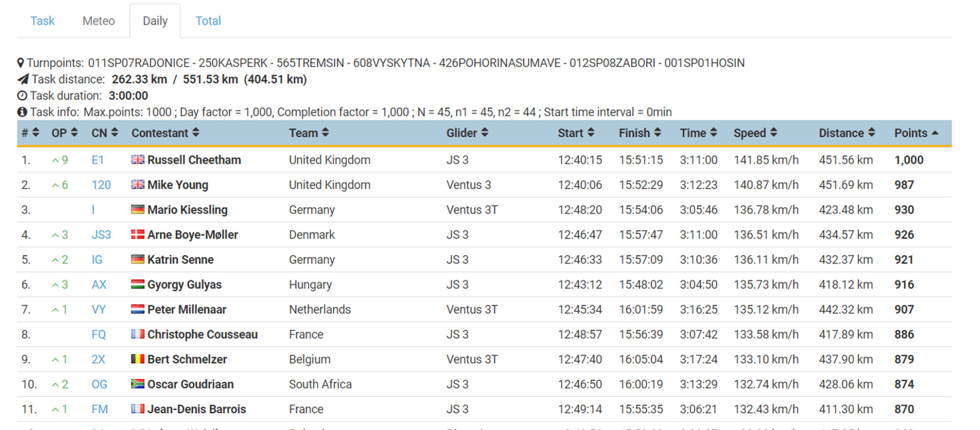
Task: Click the Dutch flag beside Peter Millenaar
Action: pos(138,309)
